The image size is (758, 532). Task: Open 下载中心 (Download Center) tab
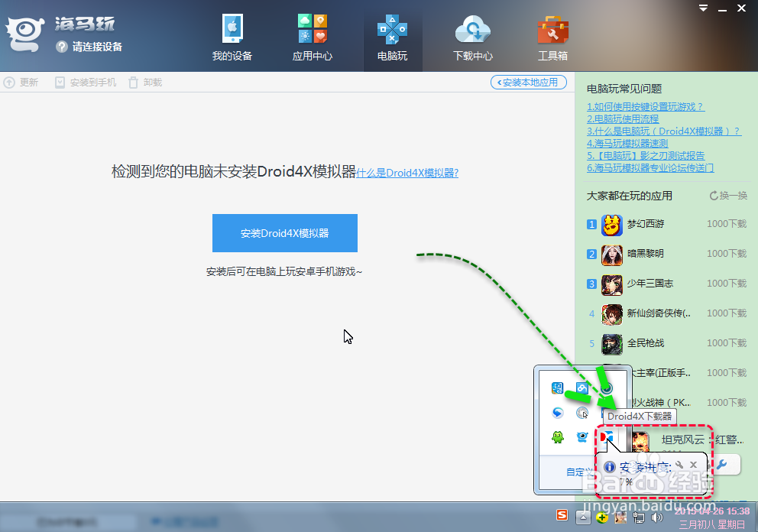[473, 37]
